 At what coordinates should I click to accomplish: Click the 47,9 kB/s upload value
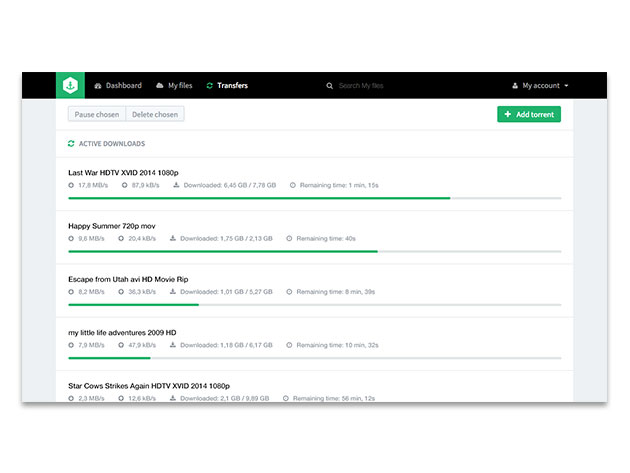(142, 345)
